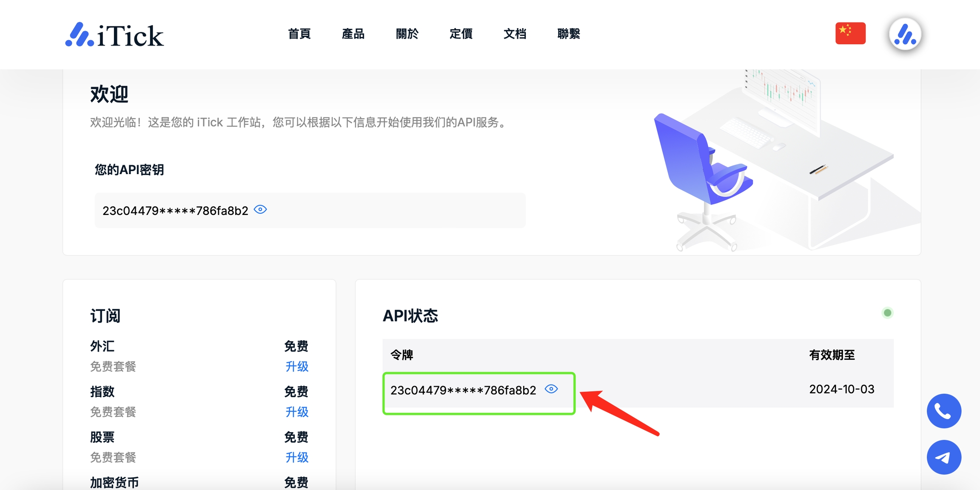Go to 首頁 in navigation bar
The width and height of the screenshot is (980, 490).
[x=299, y=34]
